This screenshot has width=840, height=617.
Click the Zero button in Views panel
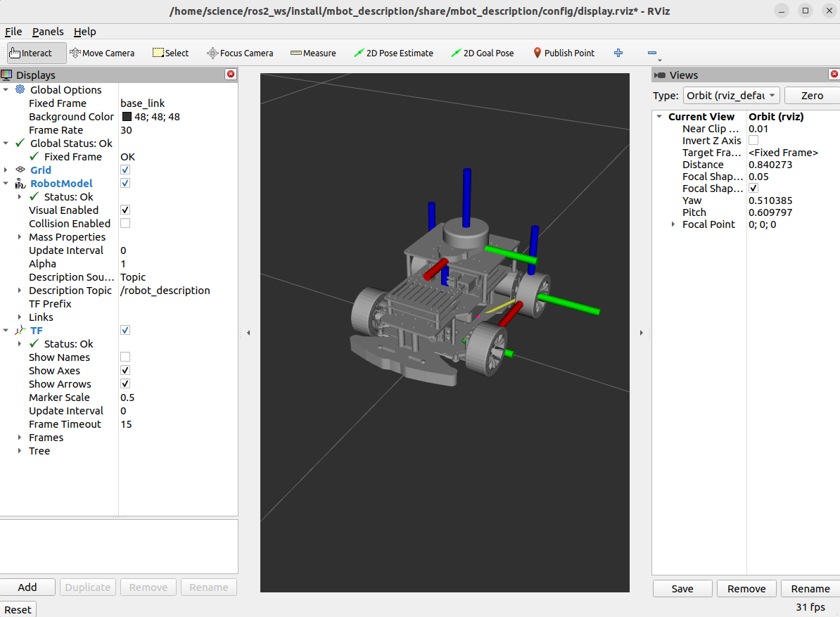tap(812, 95)
